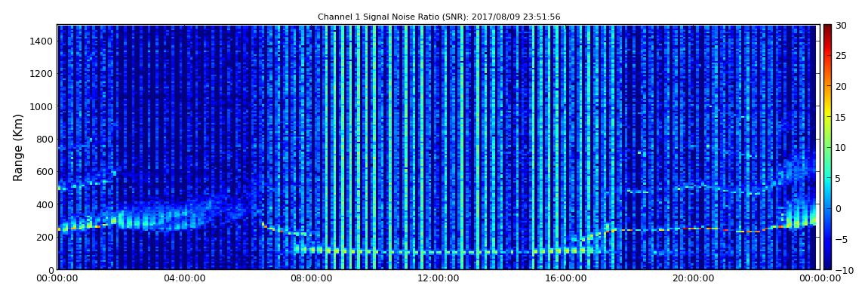
Task: Click the 08:00:00 time axis label
Action: click(x=310, y=278)
